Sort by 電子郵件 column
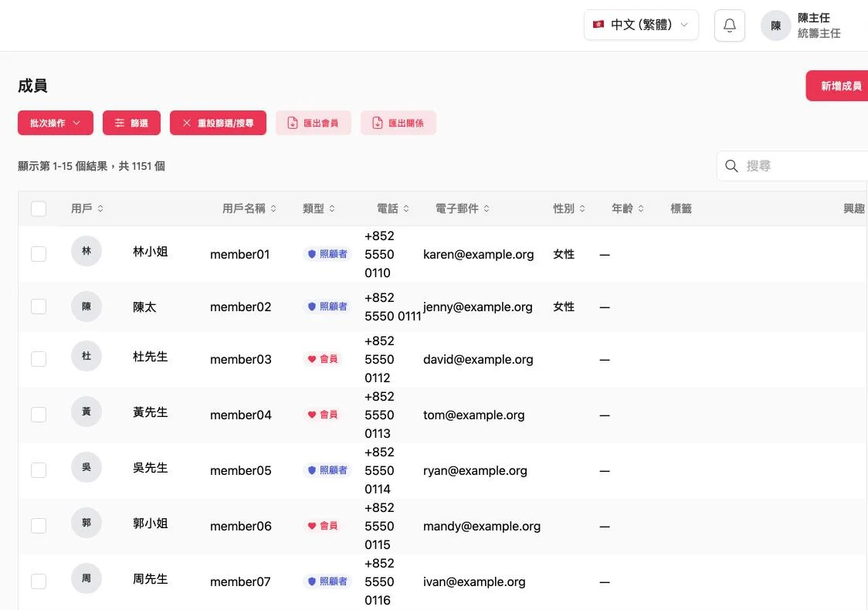Image resolution: width=868 pixels, height=610 pixels. [463, 208]
